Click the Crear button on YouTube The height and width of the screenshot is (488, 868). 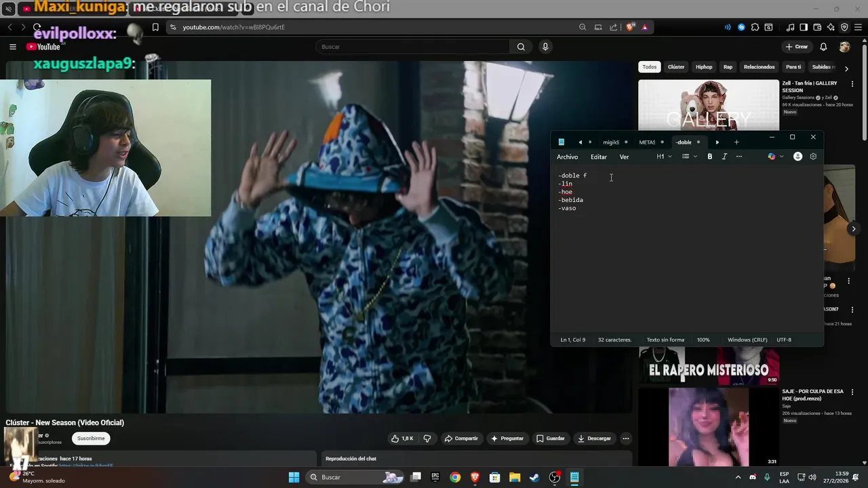click(796, 47)
